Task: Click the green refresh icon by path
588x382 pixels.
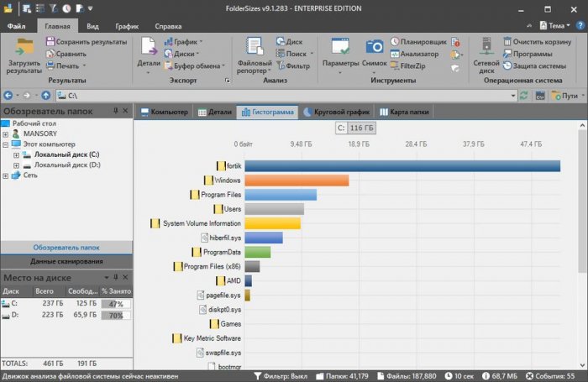Action: coord(524,96)
